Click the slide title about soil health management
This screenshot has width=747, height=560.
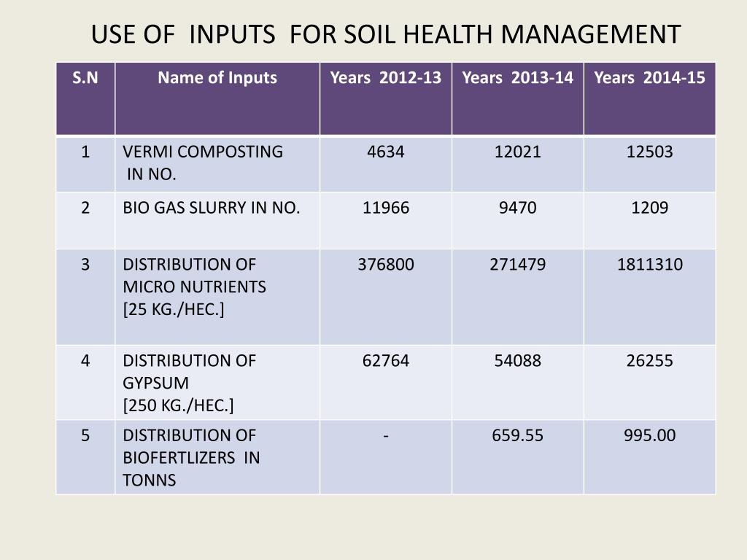click(385, 34)
